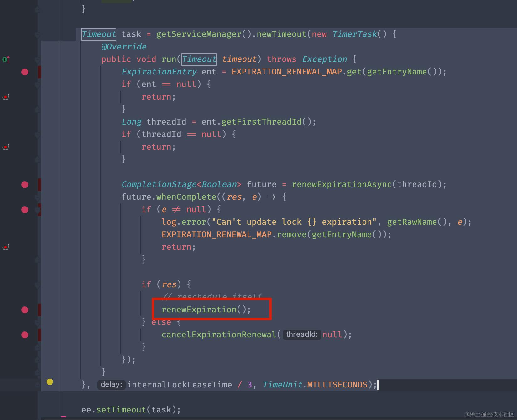The image size is (517, 420).
Task: Click the 'future' variable declaration name
Action: 262,184
